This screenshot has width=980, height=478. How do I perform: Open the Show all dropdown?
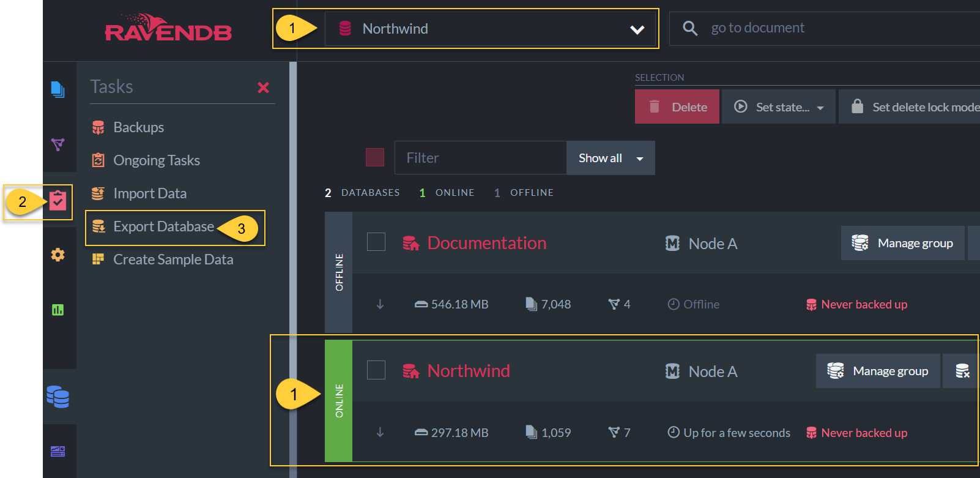(x=611, y=158)
